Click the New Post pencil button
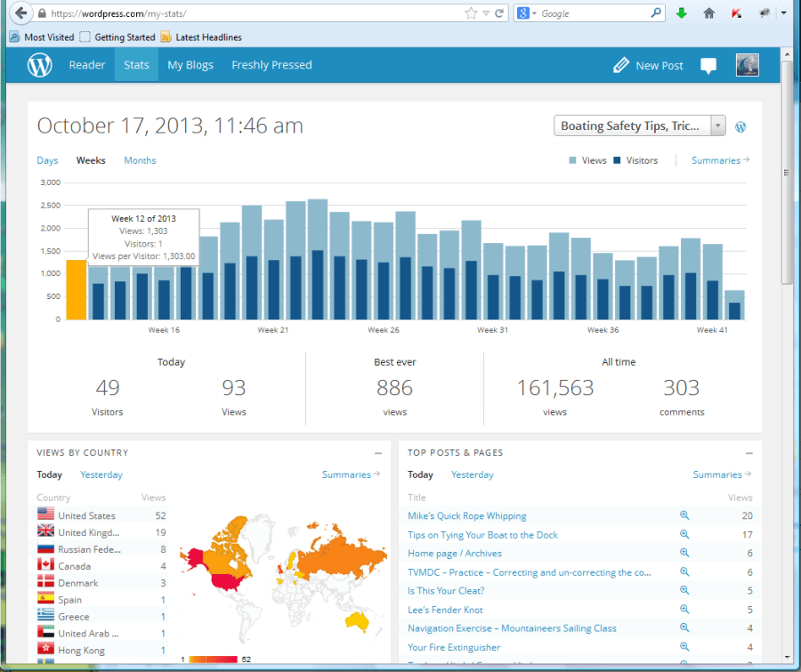This screenshot has width=801, height=672. [649, 65]
